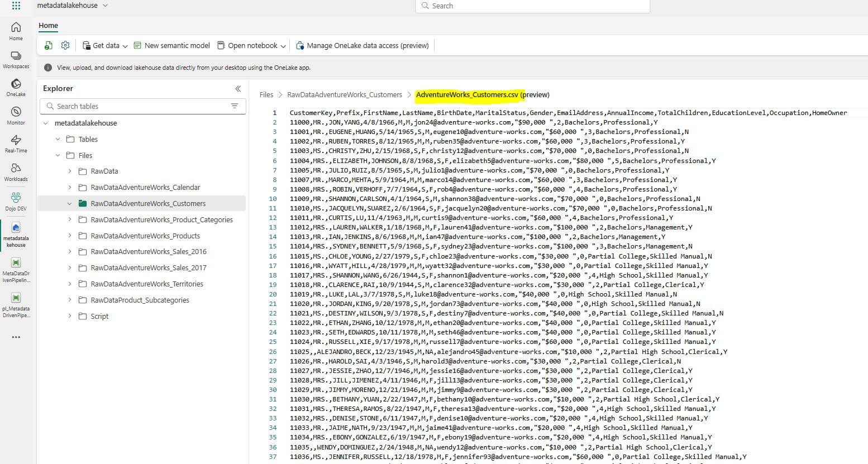
Task: Expand the RawDataAdventureWorks_Calendar folder
Action: [70, 188]
